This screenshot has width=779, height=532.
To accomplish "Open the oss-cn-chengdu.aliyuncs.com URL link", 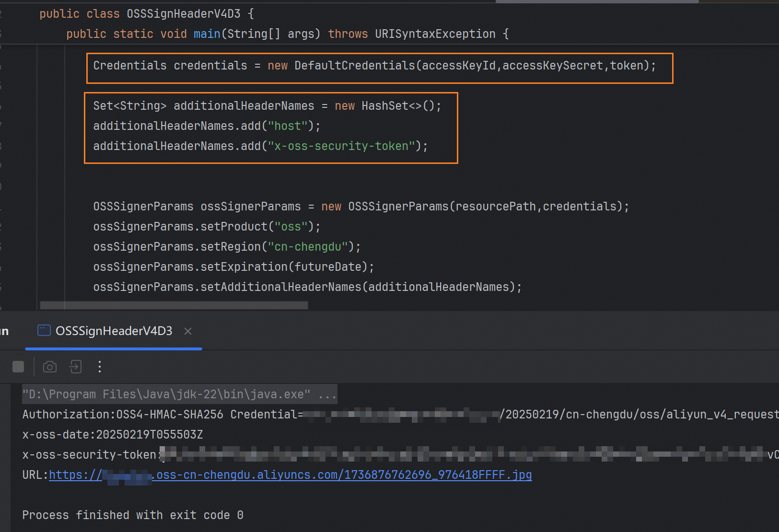I will coord(343,475).
